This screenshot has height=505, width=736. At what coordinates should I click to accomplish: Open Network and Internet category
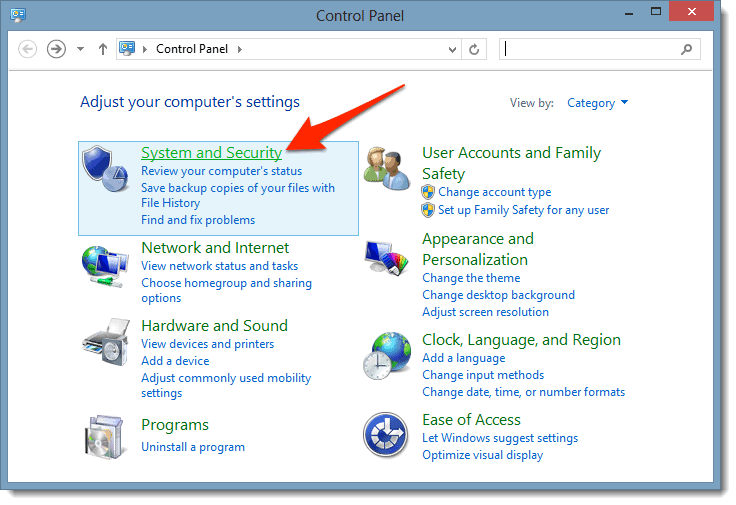215,247
